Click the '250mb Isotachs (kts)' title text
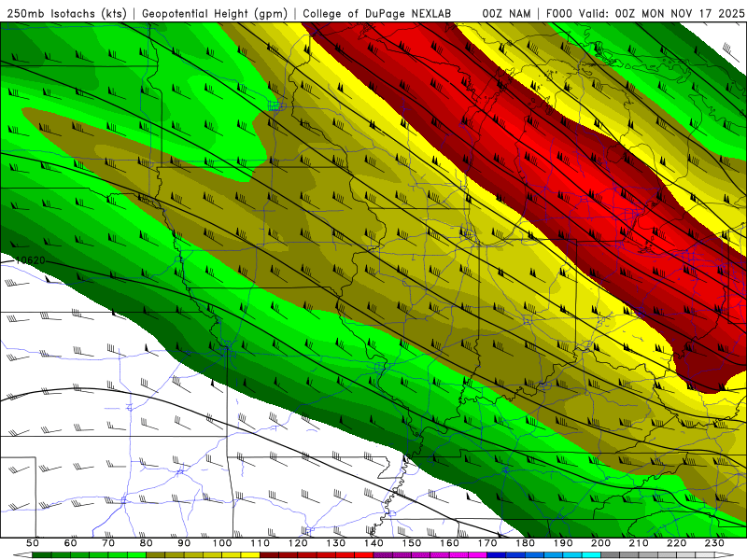The width and height of the screenshot is (747, 560). tap(66, 13)
